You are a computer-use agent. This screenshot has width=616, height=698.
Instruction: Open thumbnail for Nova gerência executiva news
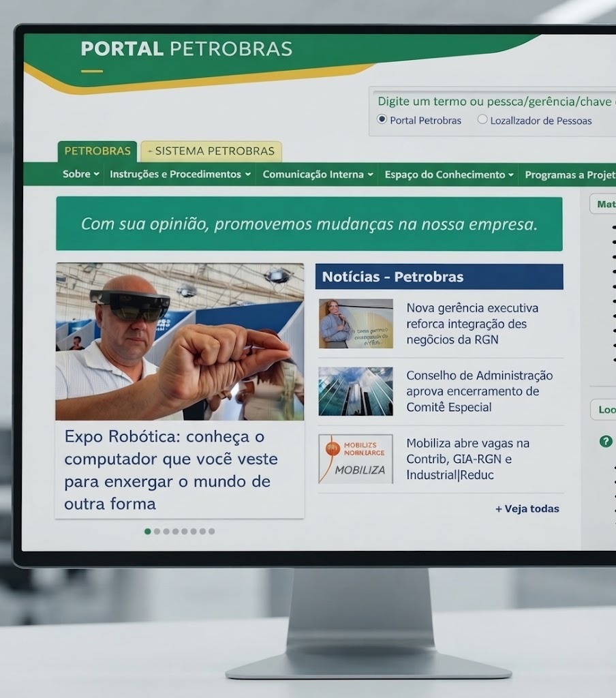(356, 324)
